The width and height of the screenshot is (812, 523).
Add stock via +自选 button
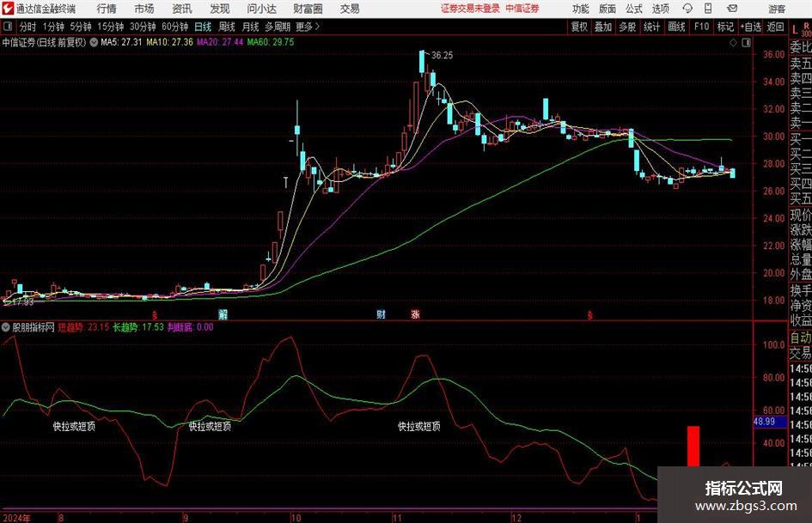pos(751,27)
